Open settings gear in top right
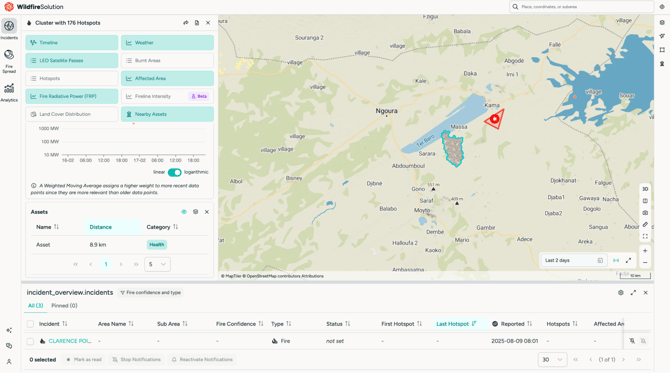Image resolution: width=670 pixels, height=373 pixels. 662,7
